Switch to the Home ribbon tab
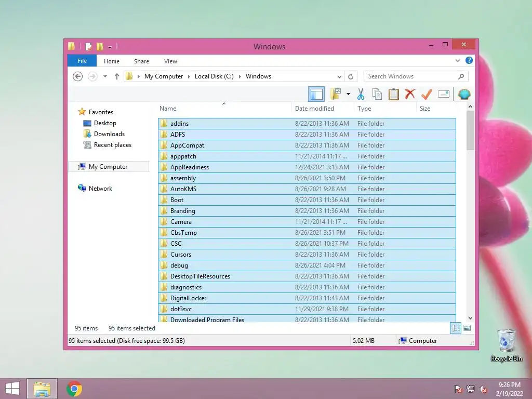The image size is (532, 399). 112,61
